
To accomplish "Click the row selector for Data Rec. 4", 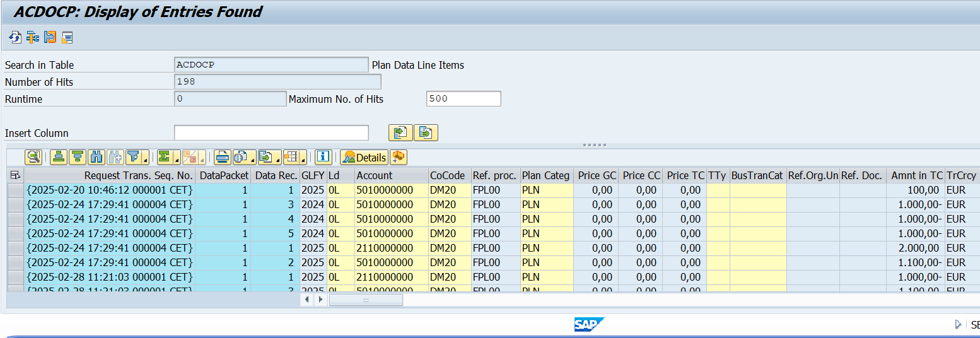I will pyautogui.click(x=15, y=219).
